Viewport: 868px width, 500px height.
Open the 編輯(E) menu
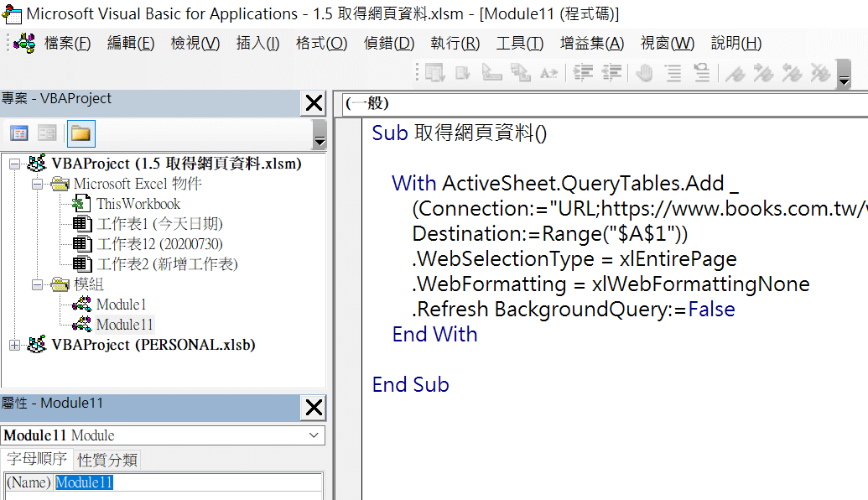click(x=131, y=43)
